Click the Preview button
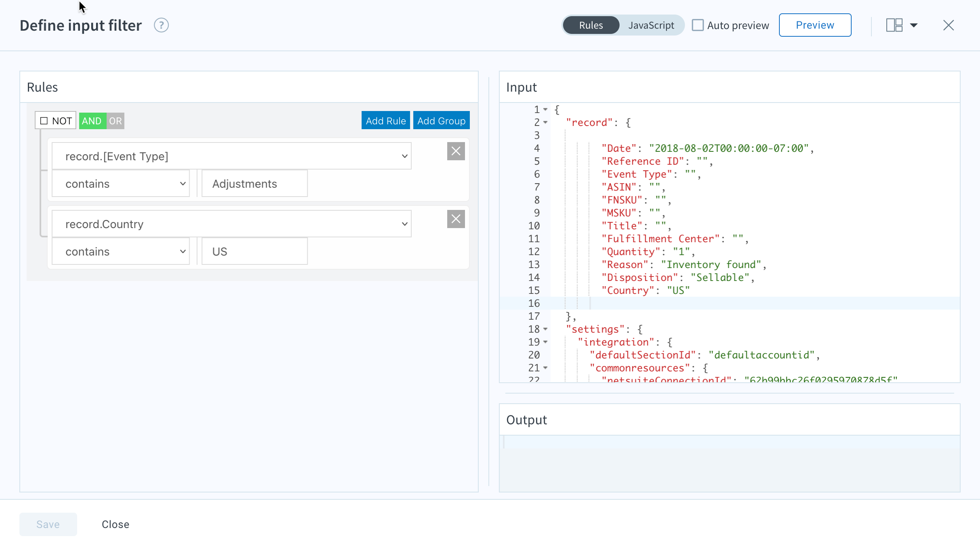Image resolution: width=980 pixels, height=549 pixels. pos(815,25)
